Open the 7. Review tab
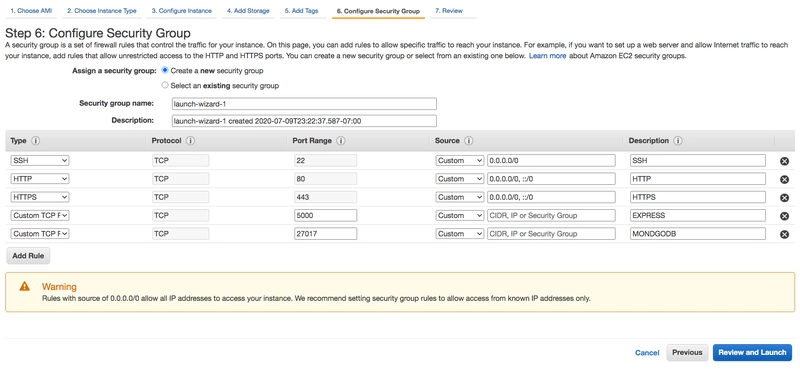800x372 pixels. [x=449, y=11]
